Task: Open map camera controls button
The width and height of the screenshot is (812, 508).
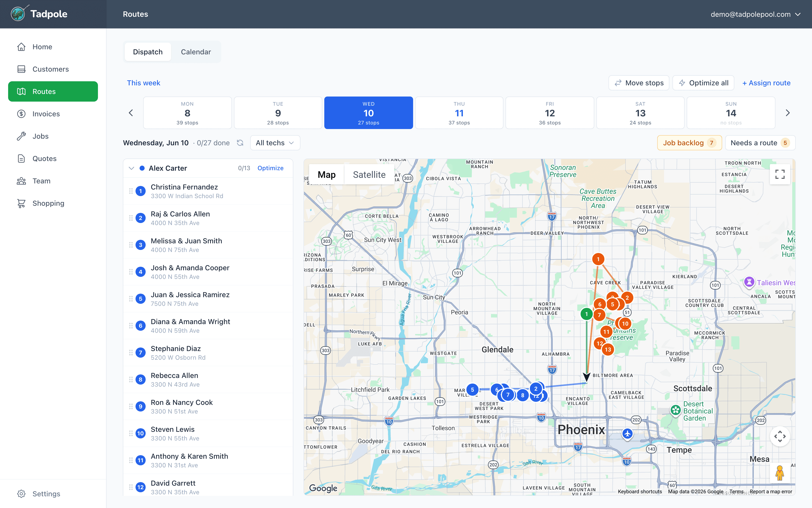Action: point(780,436)
